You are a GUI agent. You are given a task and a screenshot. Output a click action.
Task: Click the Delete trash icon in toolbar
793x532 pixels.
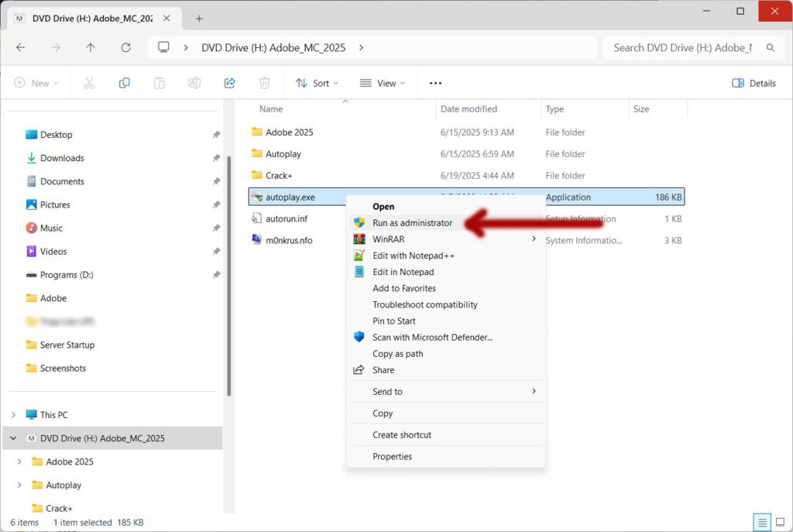[x=264, y=83]
